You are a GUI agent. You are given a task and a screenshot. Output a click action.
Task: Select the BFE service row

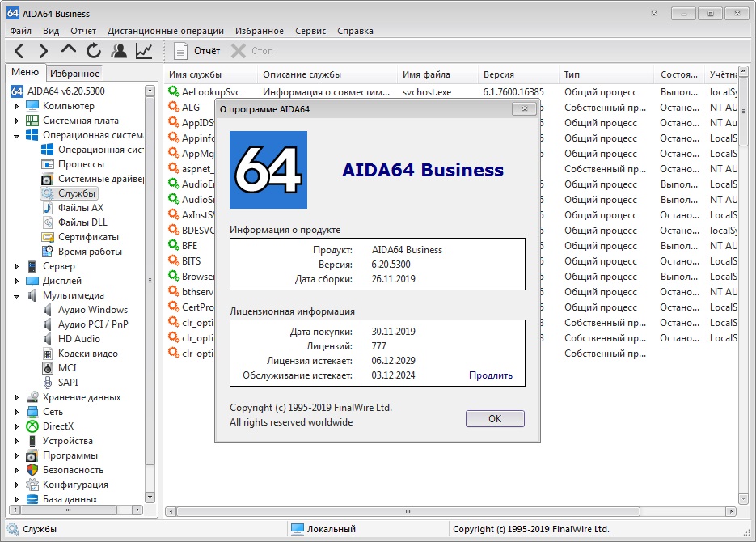(190, 245)
